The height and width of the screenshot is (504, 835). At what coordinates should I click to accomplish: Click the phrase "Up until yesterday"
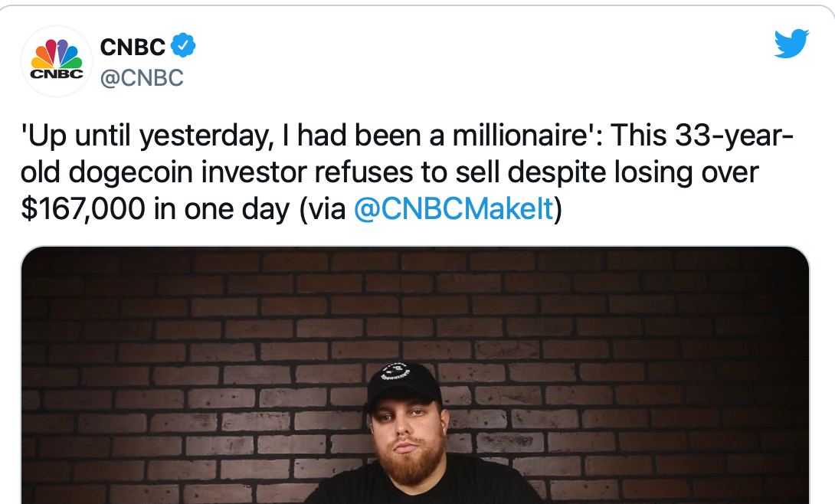pyautogui.click(x=140, y=138)
